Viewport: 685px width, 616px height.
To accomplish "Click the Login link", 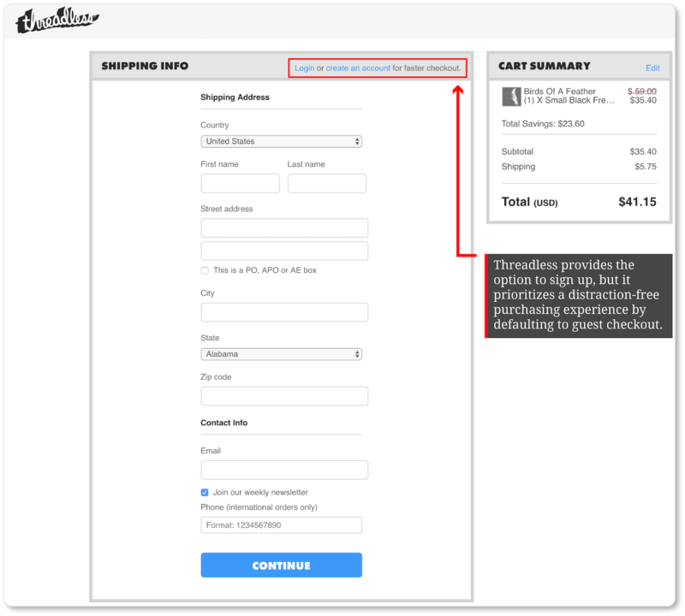I will coord(304,68).
